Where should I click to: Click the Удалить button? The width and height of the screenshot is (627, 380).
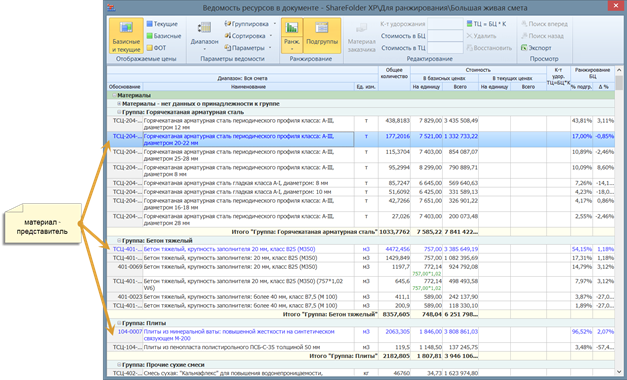[x=481, y=36]
